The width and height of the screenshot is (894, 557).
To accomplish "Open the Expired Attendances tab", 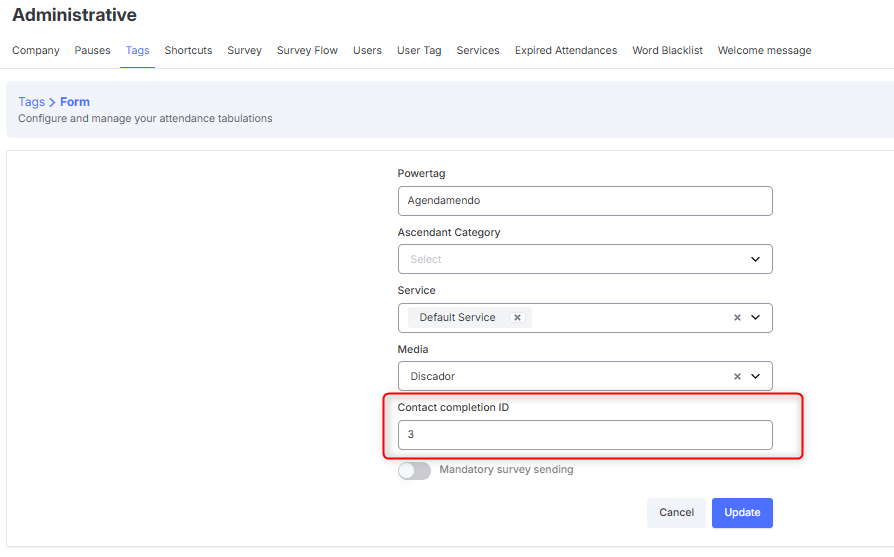I will (566, 50).
